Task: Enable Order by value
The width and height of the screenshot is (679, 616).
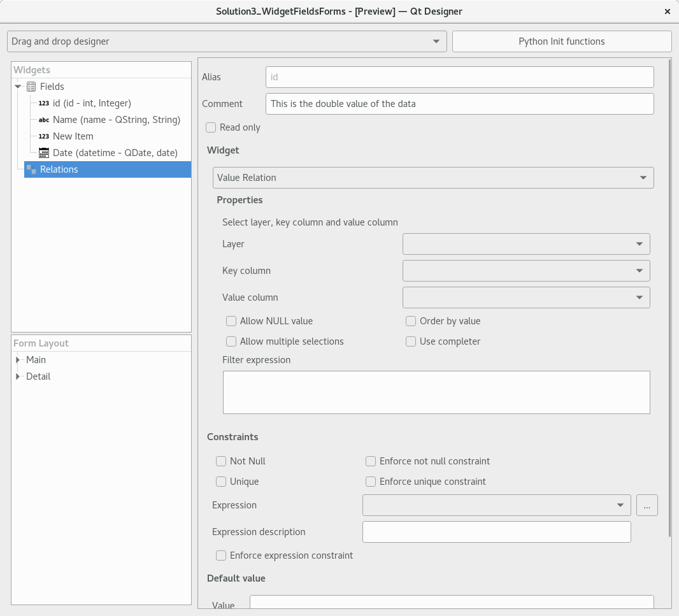Action: [411, 321]
